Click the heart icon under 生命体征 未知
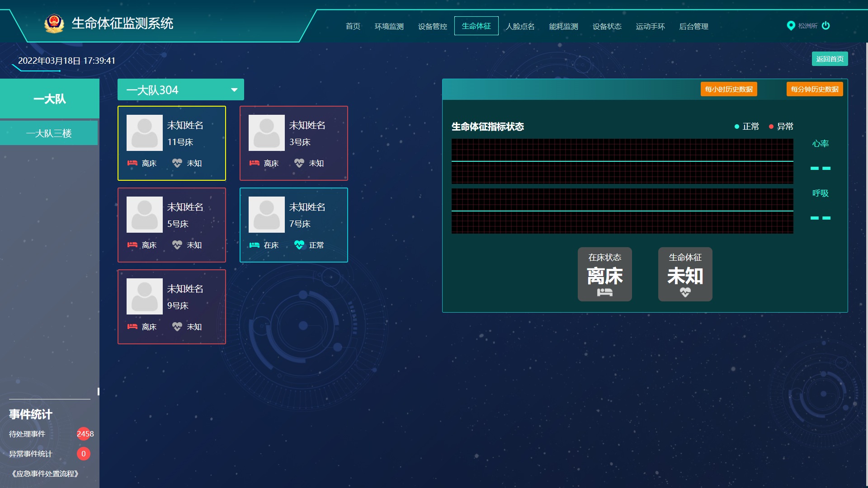Image resolution: width=868 pixels, height=488 pixels. pos(685,292)
